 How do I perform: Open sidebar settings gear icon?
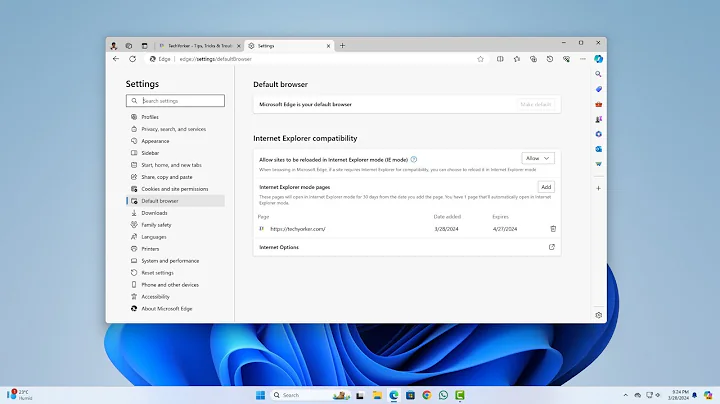598,315
